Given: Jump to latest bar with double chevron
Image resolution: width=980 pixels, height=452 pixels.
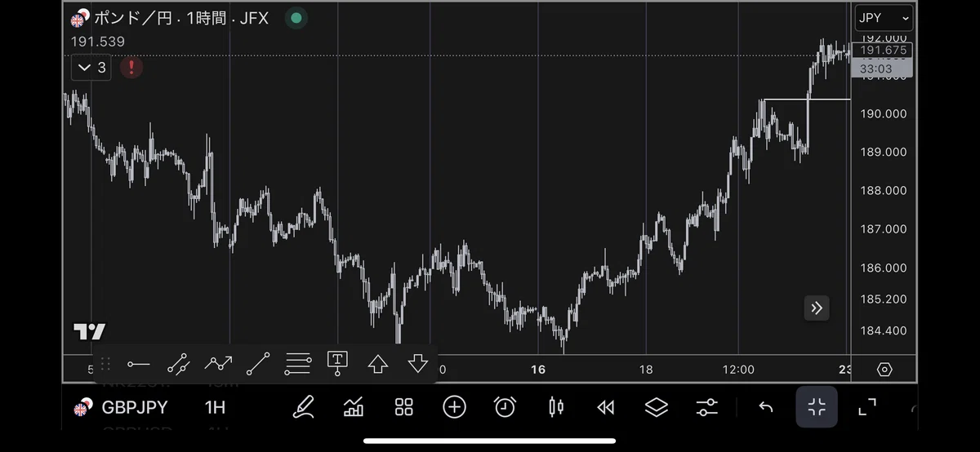Looking at the screenshot, I should 817,308.
